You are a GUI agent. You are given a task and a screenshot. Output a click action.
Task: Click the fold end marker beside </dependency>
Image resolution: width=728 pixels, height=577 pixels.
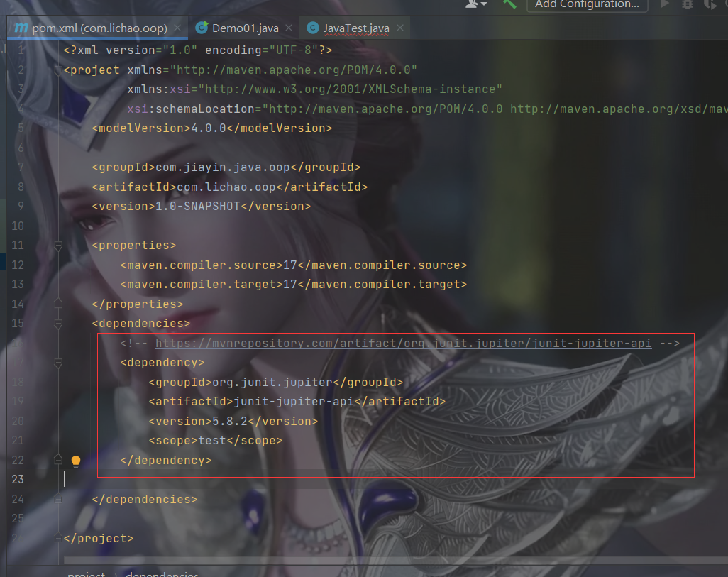click(x=58, y=460)
